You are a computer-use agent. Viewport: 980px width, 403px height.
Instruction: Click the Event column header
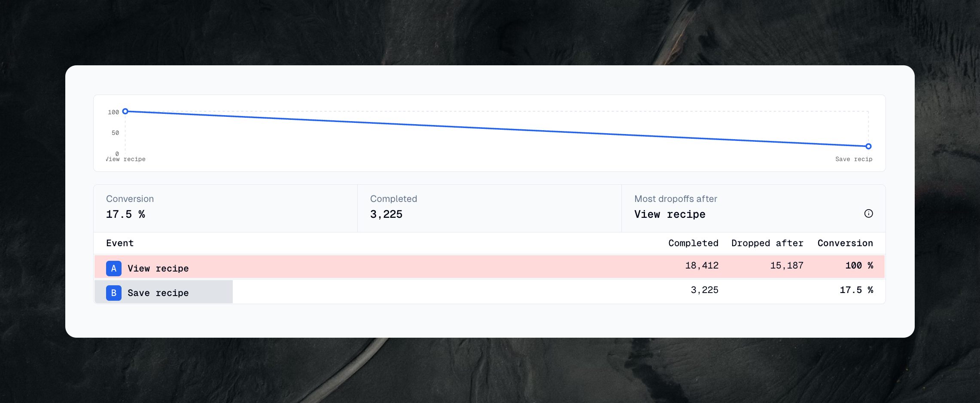coord(120,243)
